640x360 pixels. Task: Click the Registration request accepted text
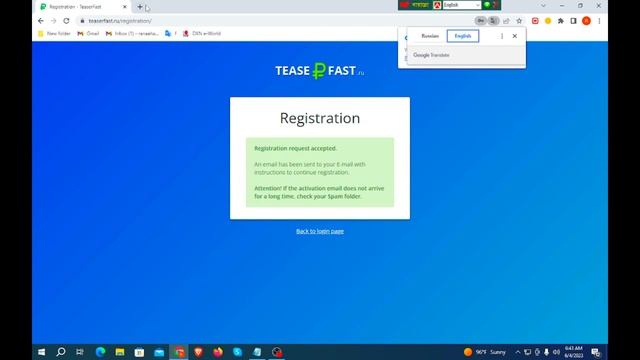(x=296, y=148)
